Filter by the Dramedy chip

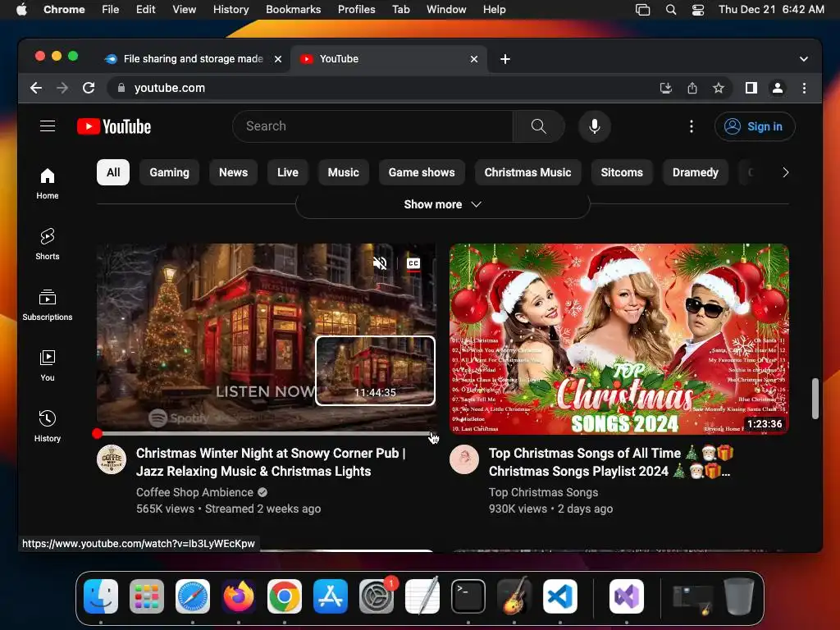(696, 172)
